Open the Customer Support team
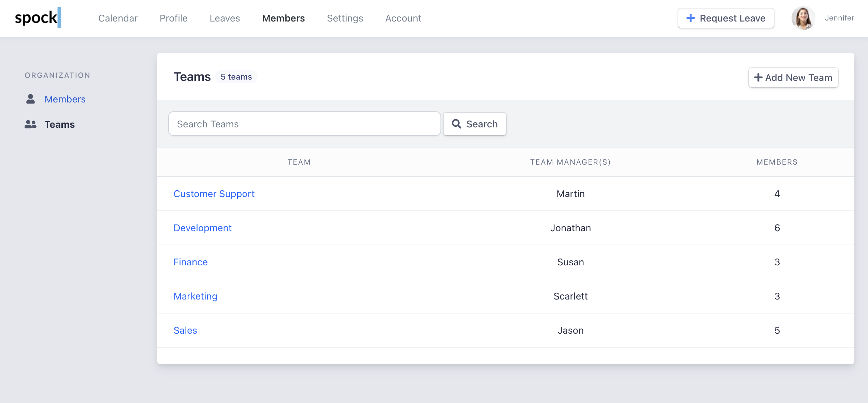This screenshot has width=868, height=403. [214, 194]
